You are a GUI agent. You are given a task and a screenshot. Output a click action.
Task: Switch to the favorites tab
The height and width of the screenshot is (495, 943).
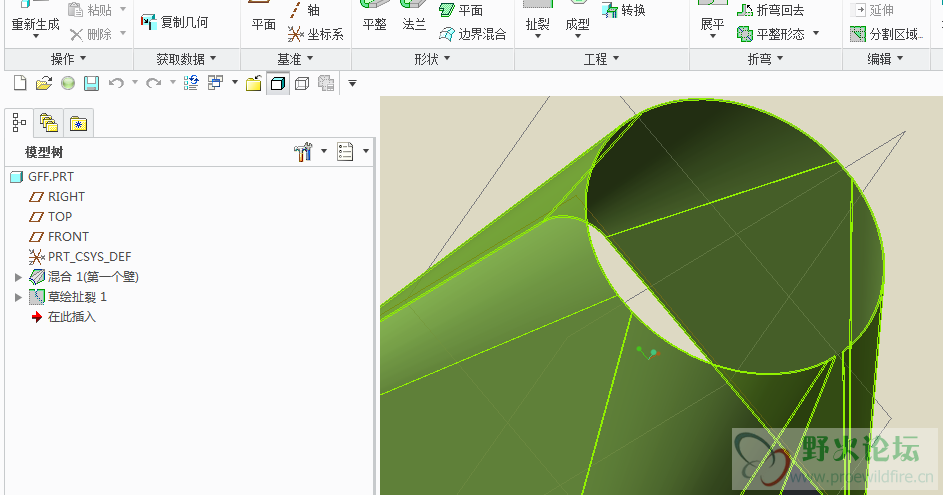tap(78, 123)
